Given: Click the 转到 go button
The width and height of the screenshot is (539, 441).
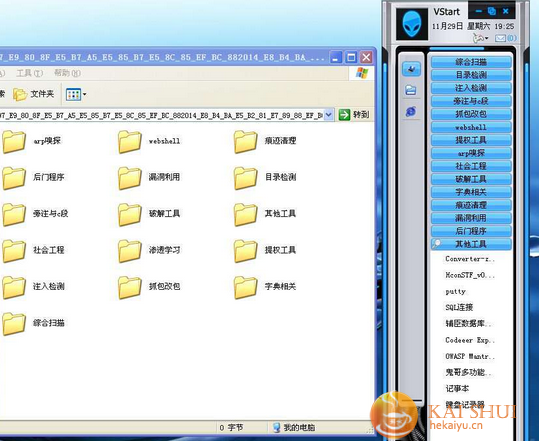Looking at the screenshot, I should pyautogui.click(x=354, y=114).
